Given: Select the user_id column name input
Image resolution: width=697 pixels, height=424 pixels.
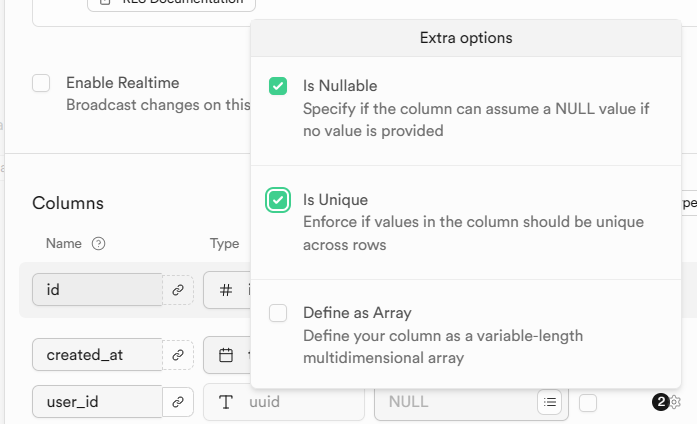Looking at the screenshot, I should pos(97,402).
